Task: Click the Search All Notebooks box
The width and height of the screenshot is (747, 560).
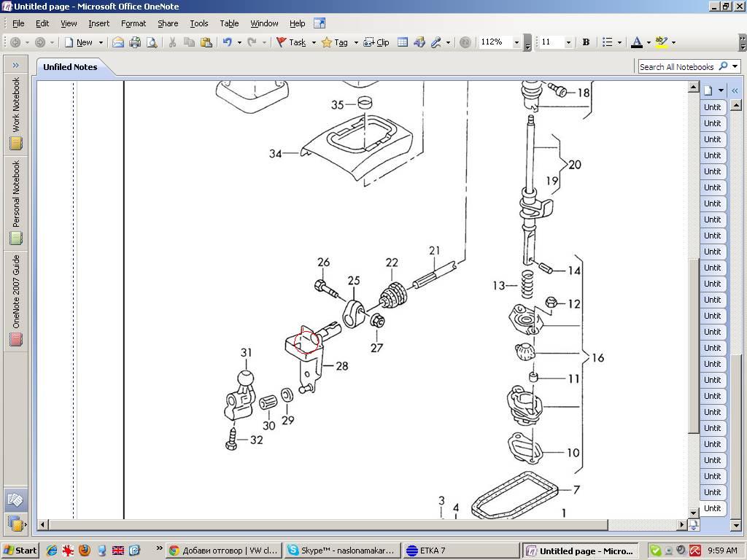Action: click(676, 66)
